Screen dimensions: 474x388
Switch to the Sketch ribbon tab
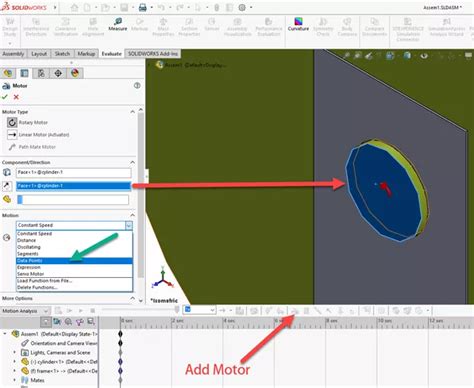(62, 54)
